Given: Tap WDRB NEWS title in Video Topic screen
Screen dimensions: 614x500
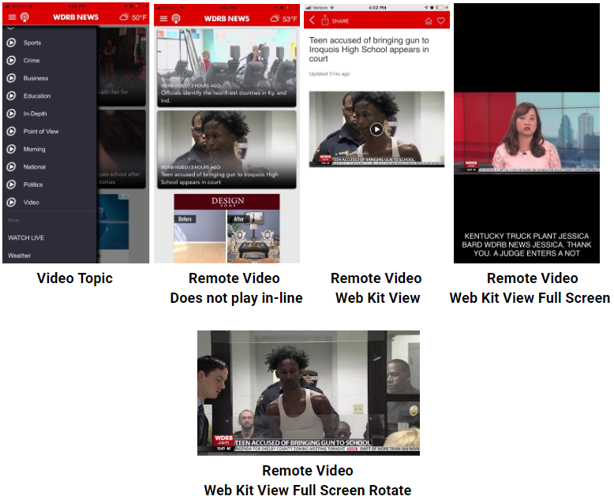Looking at the screenshot, I should (x=76, y=17).
